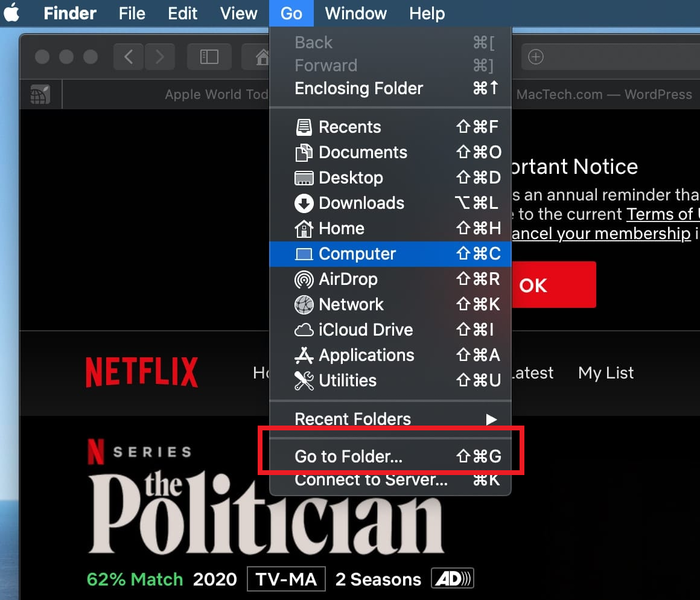
Task: Close the open Go menu
Action: 291,13
